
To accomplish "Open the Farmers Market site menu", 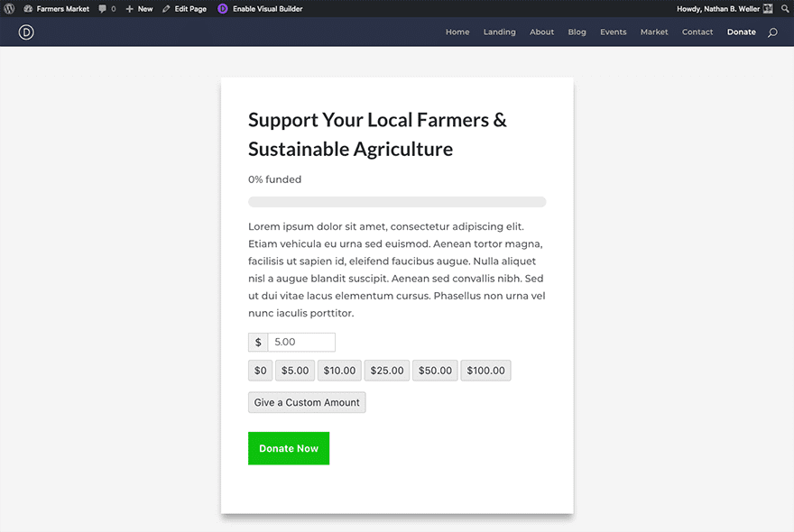I will [x=56, y=9].
